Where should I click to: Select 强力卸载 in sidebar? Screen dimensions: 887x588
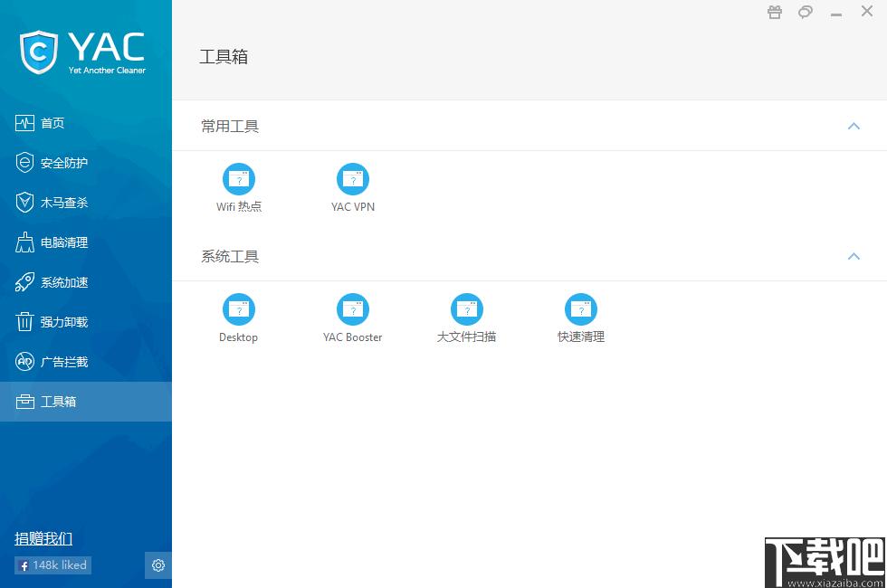[86, 322]
